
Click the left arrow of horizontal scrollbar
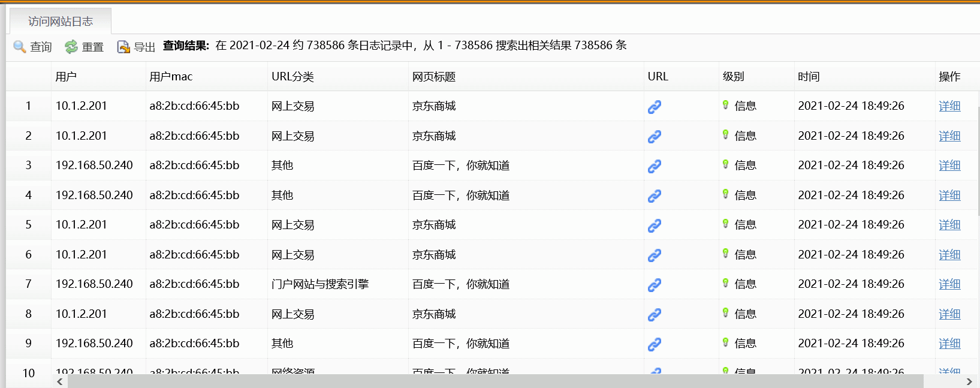pos(60,381)
